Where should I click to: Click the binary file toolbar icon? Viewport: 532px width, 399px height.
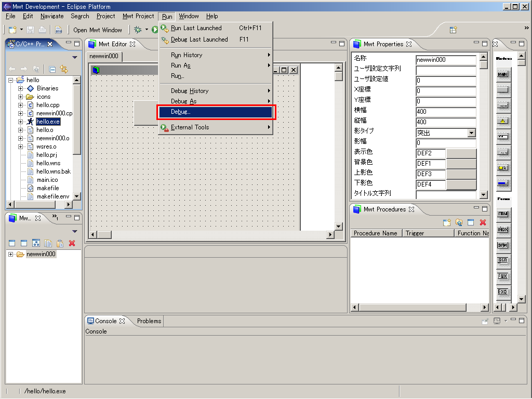coord(58,30)
